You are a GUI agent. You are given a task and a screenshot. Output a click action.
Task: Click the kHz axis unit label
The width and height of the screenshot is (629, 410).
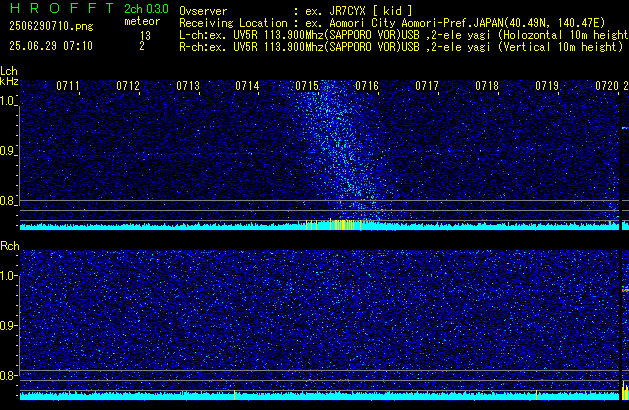pyautogui.click(x=9, y=81)
